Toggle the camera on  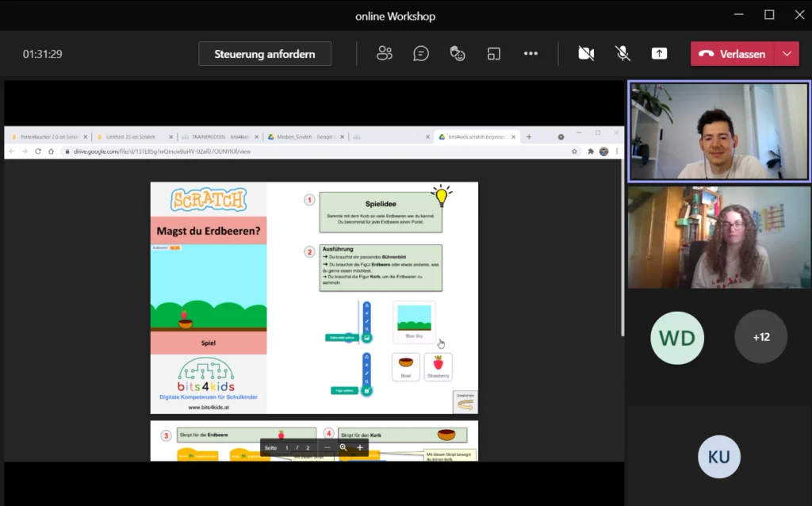[586, 53]
